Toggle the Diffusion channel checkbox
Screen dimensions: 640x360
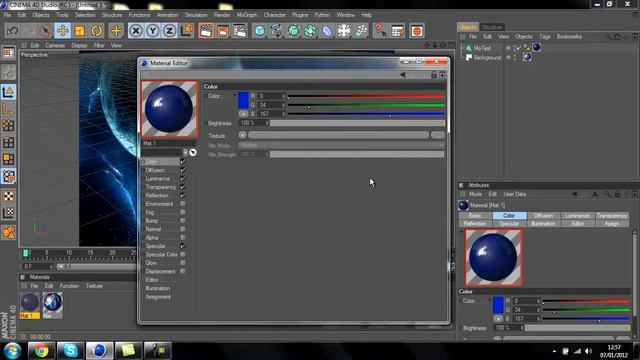pos(183,170)
